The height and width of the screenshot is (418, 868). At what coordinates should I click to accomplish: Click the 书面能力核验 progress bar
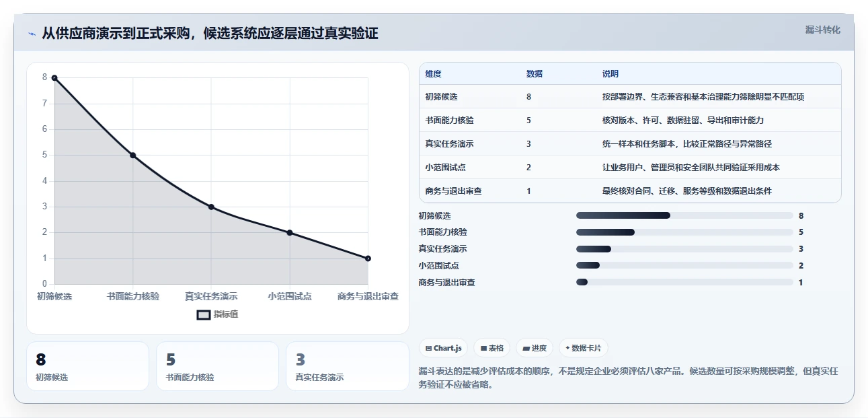(684, 232)
